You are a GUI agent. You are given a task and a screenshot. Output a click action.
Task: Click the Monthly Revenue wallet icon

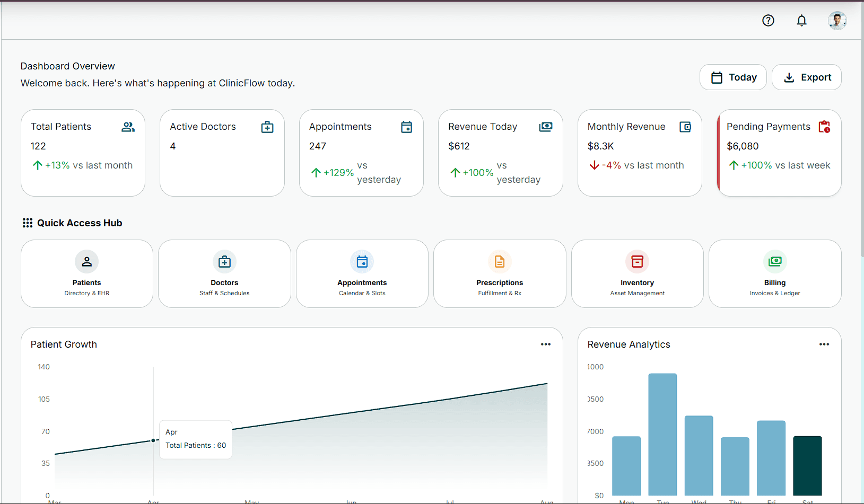685,127
